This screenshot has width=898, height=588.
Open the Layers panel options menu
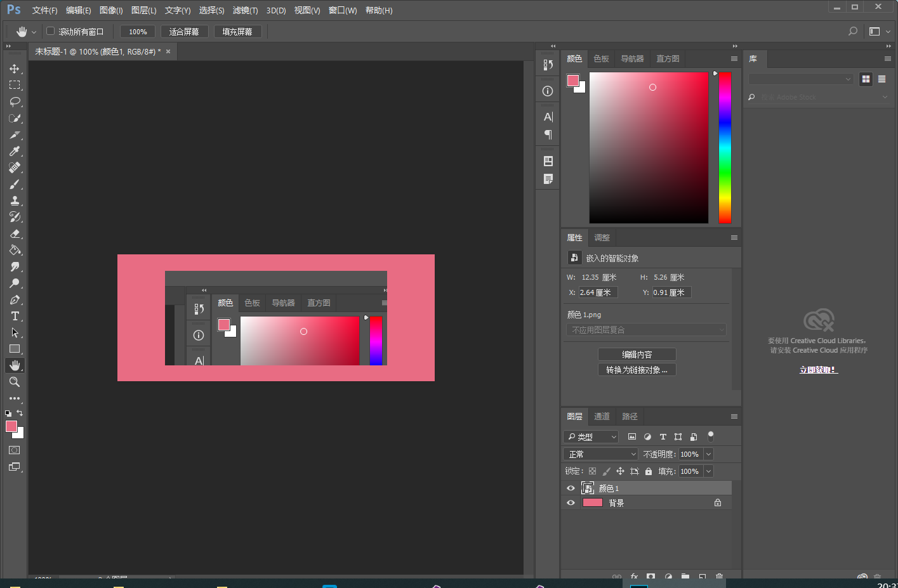(x=734, y=416)
